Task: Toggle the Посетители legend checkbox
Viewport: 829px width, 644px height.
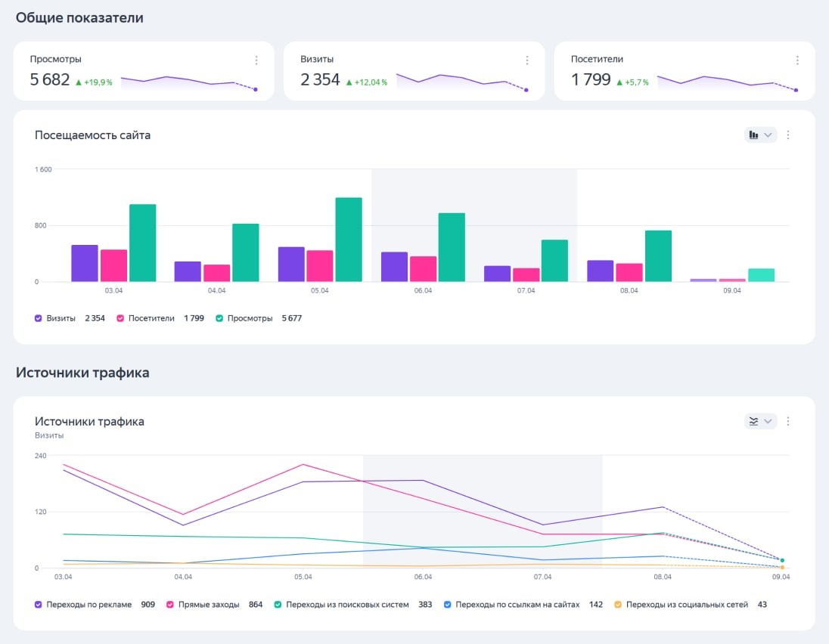Action: coord(120,318)
